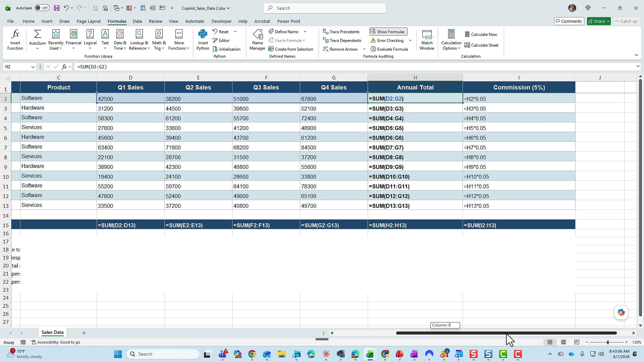Click Trace Dependents
The image size is (644, 362).
tap(342, 40)
